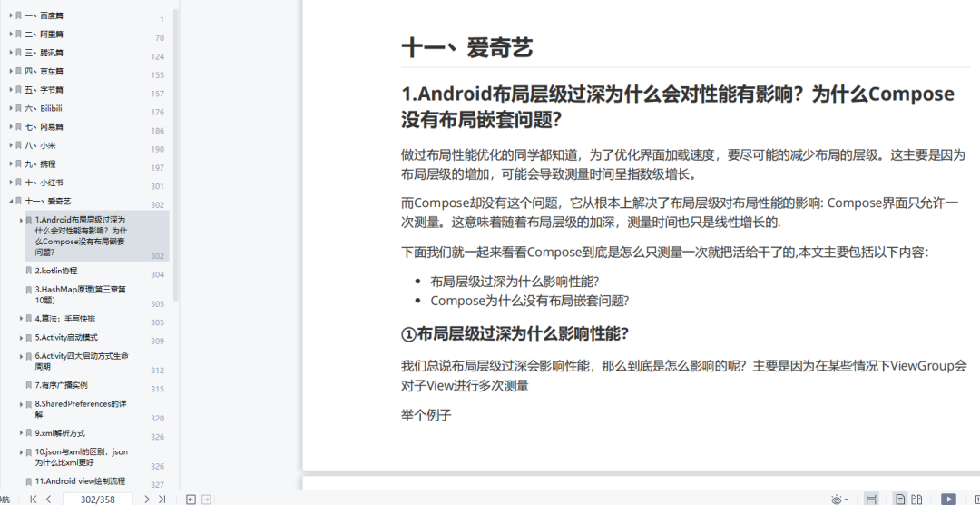Switch to two-page view

(x=916, y=499)
